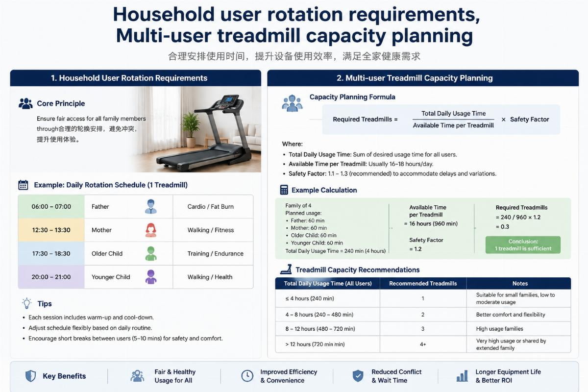Click the clock icon beside Improved Efficiency

[247, 376]
